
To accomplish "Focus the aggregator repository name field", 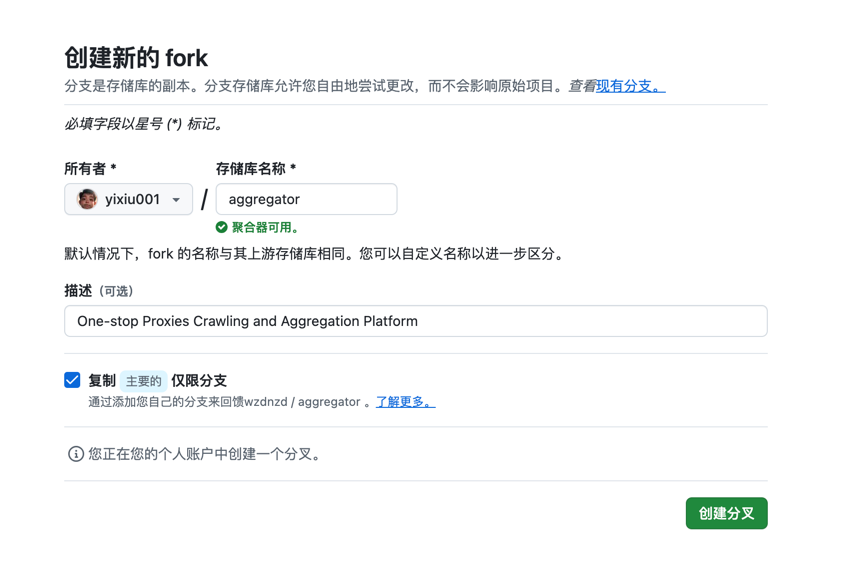I will [x=306, y=199].
